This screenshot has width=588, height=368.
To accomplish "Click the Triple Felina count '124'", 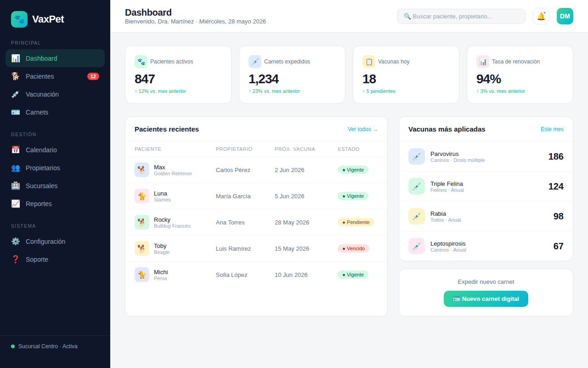I will (556, 186).
